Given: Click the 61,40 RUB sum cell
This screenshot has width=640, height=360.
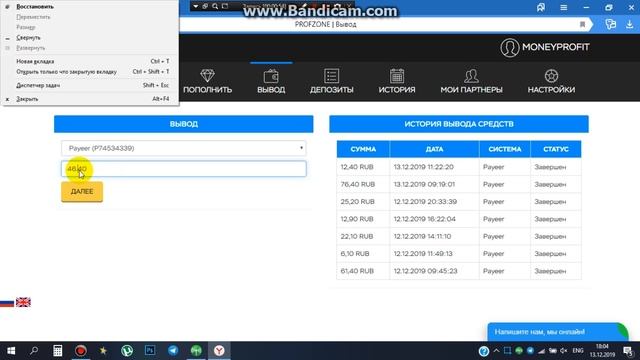Looking at the screenshot, I should click(363, 271).
